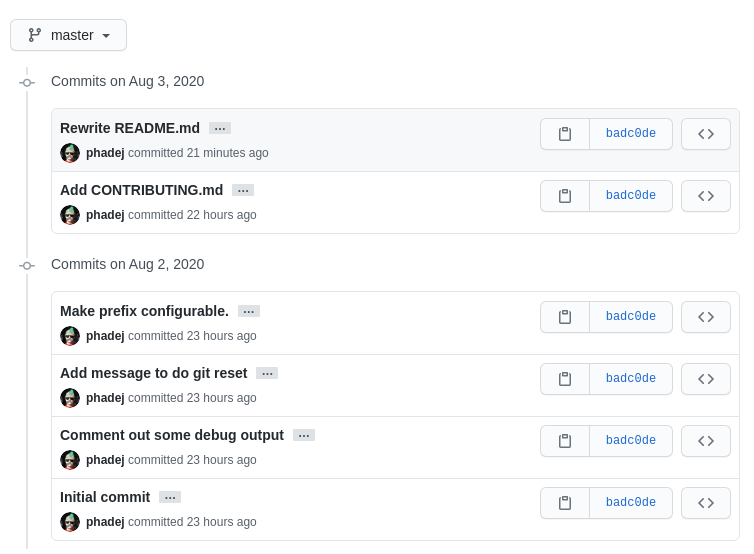Image resolution: width=754 pixels, height=554 pixels.
Task: Copy SHA for Make prefix configurable commit
Action: [x=565, y=317]
